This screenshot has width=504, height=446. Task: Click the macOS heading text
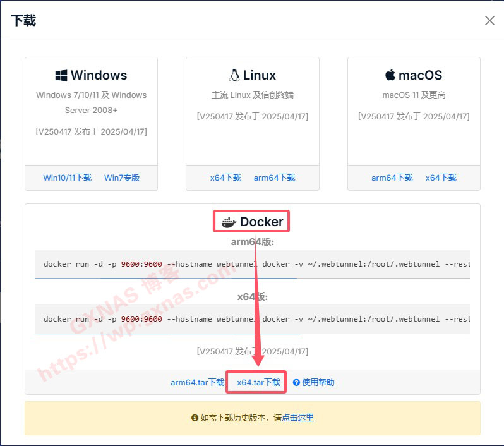421,75
